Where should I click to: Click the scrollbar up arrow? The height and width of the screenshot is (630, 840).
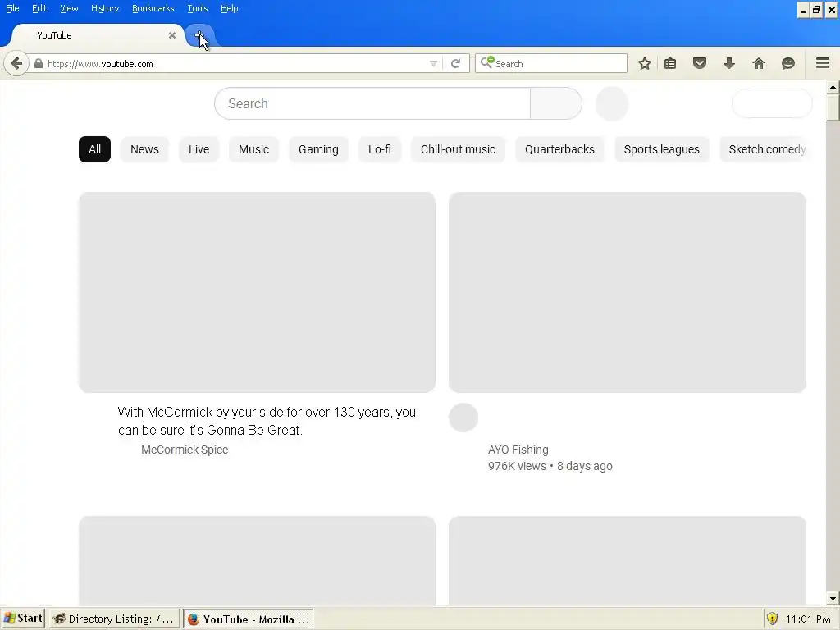point(833,87)
